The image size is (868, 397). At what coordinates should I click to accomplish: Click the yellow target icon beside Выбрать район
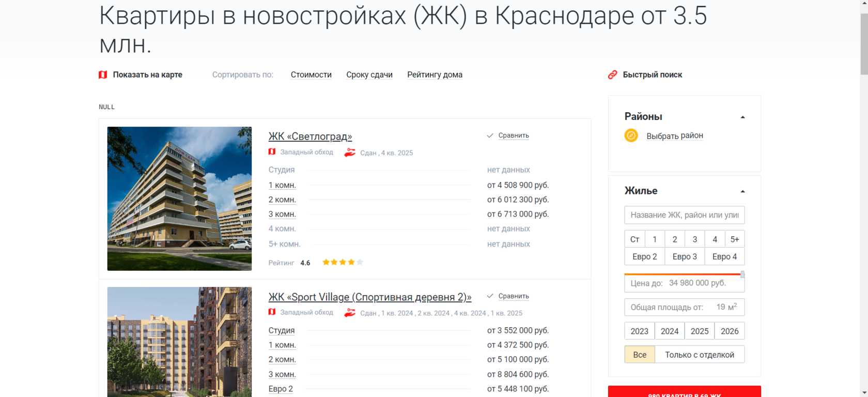(631, 135)
